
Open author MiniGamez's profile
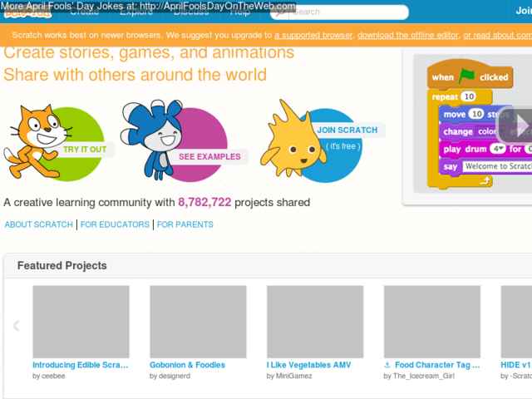[293, 376]
